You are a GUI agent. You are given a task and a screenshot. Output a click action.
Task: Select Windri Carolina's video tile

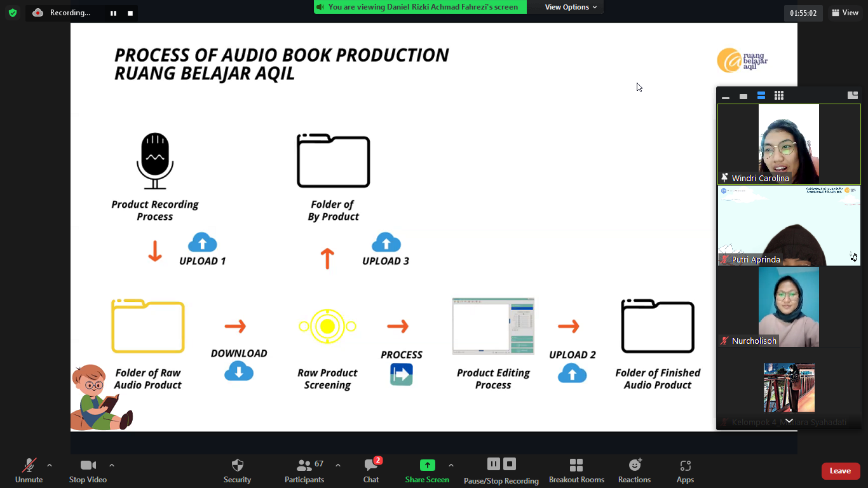point(789,144)
